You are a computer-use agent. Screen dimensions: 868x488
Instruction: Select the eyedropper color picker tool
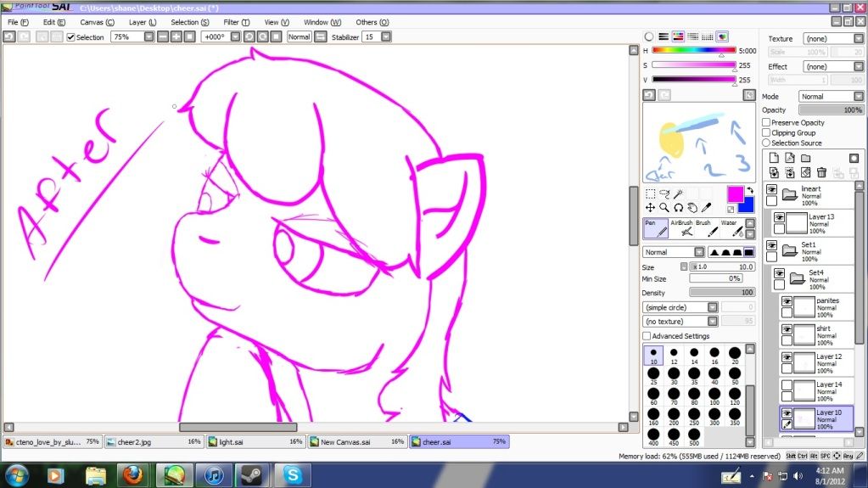coord(706,208)
